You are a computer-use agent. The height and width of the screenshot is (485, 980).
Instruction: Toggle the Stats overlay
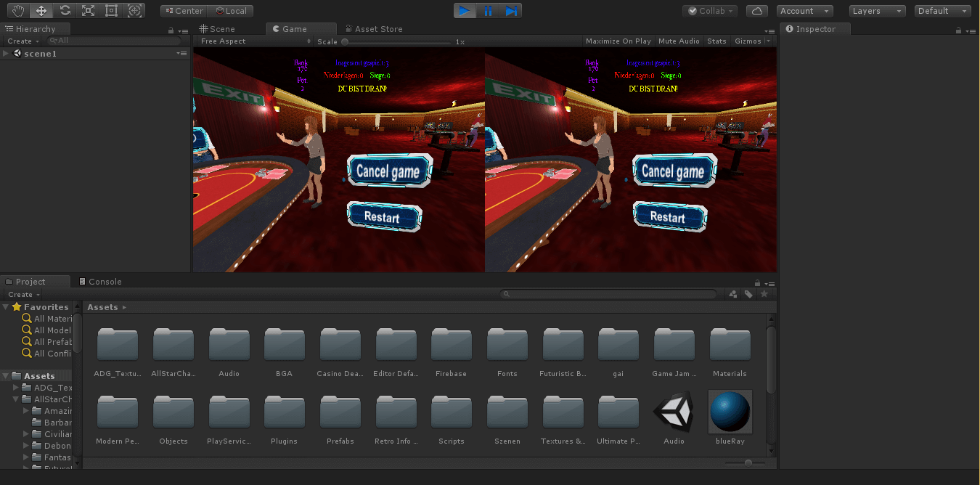(716, 41)
